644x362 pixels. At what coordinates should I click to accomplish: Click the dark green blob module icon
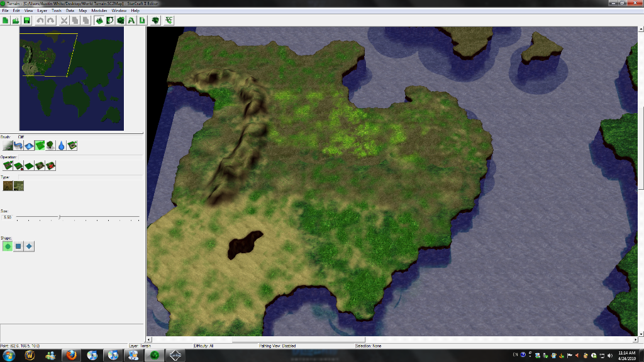pyautogui.click(x=120, y=21)
